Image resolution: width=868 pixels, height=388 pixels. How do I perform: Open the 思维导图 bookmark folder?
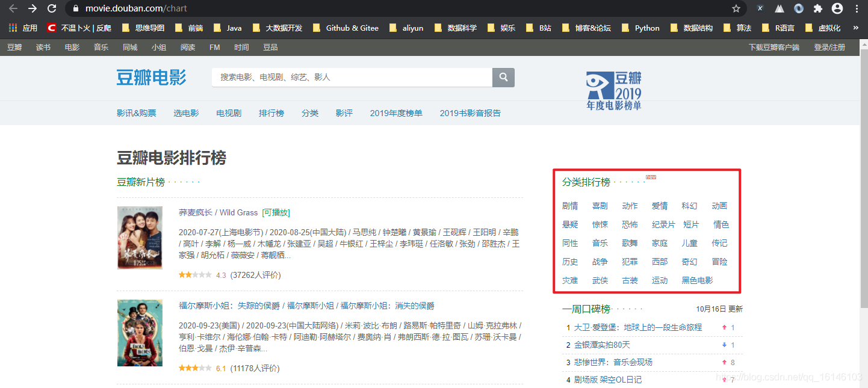[x=143, y=28]
